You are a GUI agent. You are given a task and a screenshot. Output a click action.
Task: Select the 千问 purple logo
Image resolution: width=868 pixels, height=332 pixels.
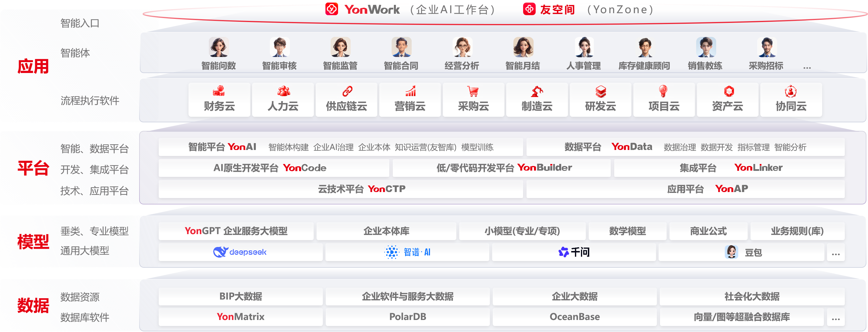click(x=563, y=252)
